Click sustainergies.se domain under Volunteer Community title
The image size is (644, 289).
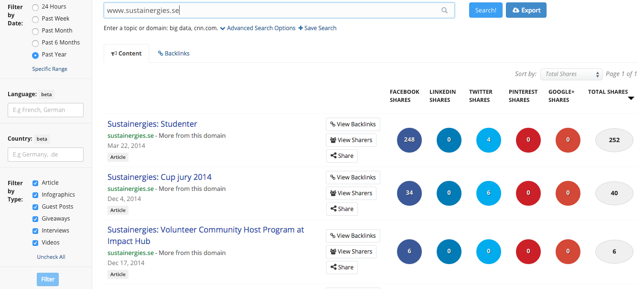point(130,253)
